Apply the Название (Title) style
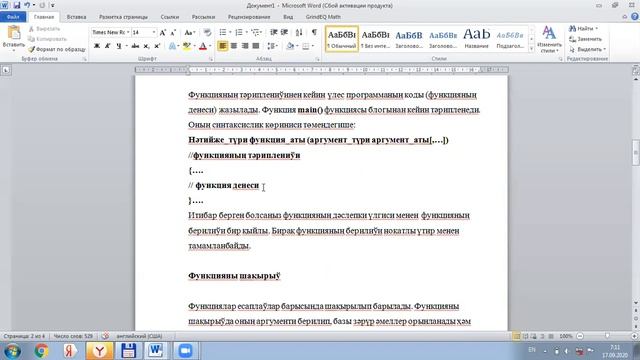This screenshot has height=360, width=640. click(476, 39)
